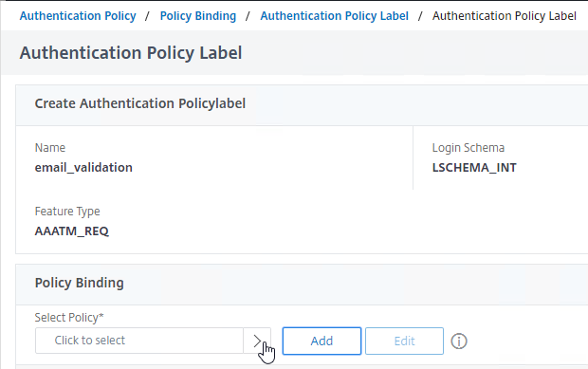
Task: Click the LSCHEMA_INT login schema value
Action: pyautogui.click(x=474, y=167)
